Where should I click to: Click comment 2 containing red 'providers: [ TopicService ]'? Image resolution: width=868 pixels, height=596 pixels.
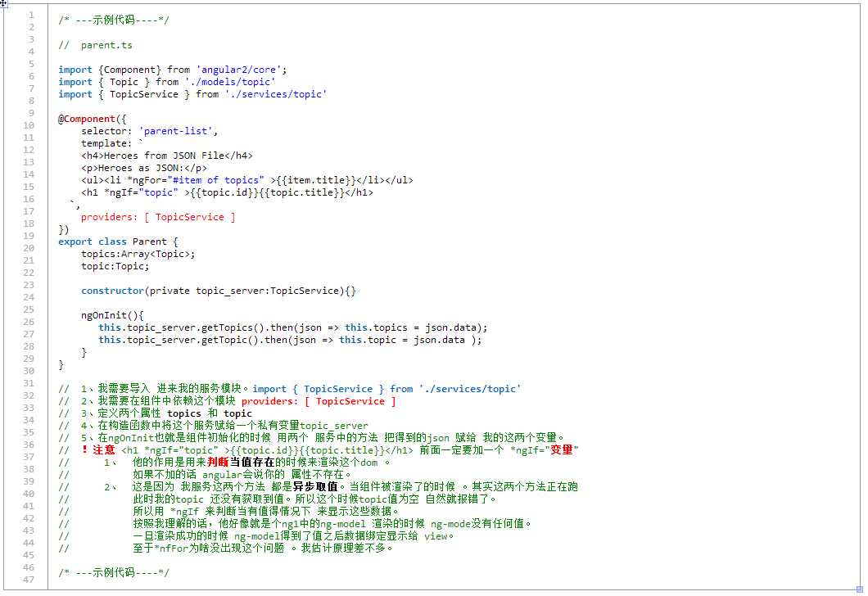pyautogui.click(x=227, y=401)
